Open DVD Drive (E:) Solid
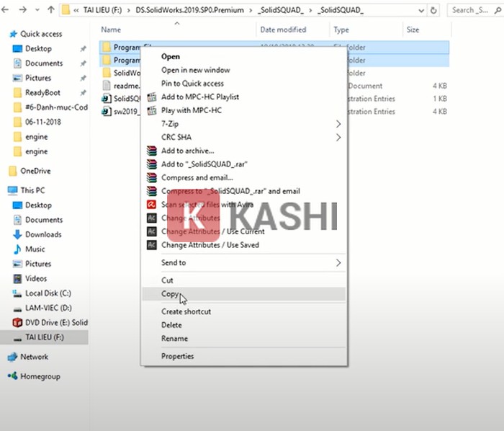Screen dimensions: 504x431 pos(56,323)
